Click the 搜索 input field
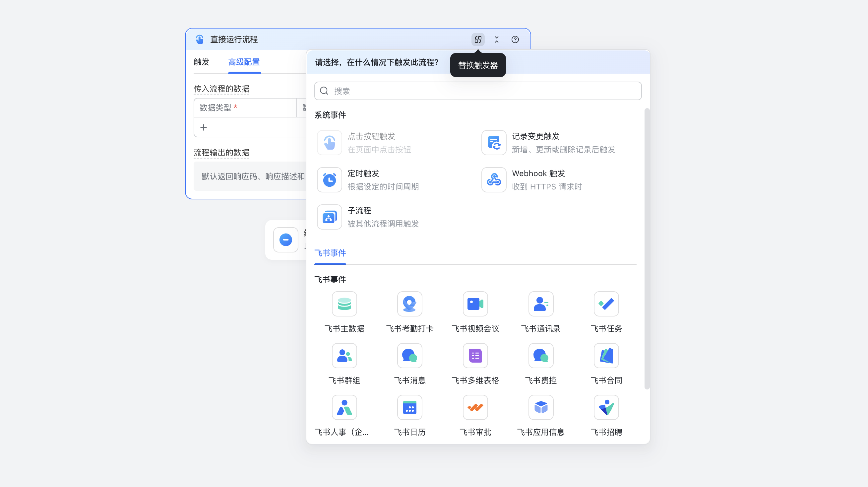The image size is (868, 487). tap(478, 91)
